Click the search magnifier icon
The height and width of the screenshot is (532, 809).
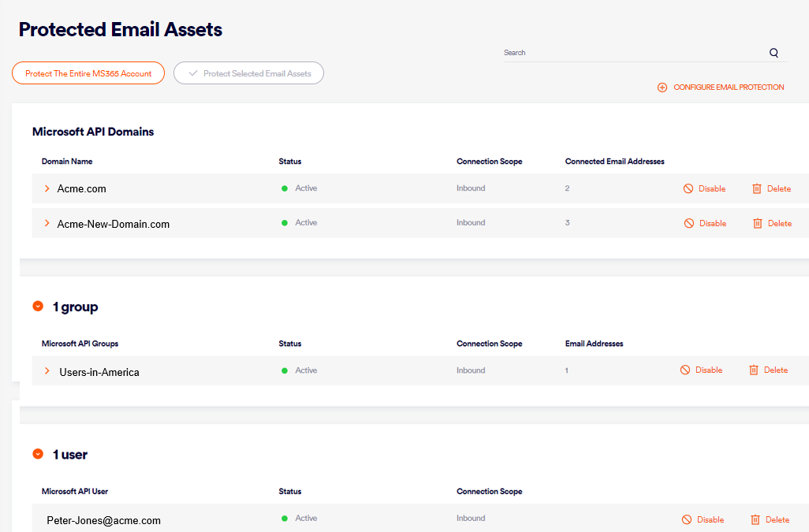[774, 53]
